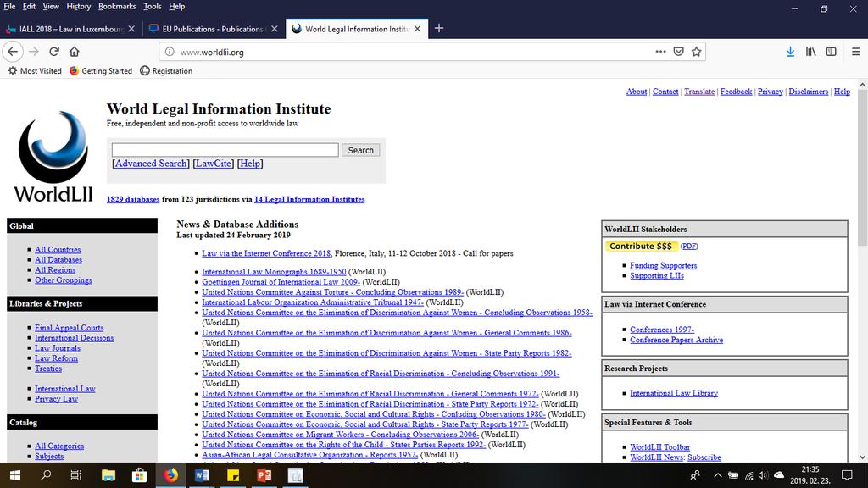Save page to Pocket

[678, 52]
